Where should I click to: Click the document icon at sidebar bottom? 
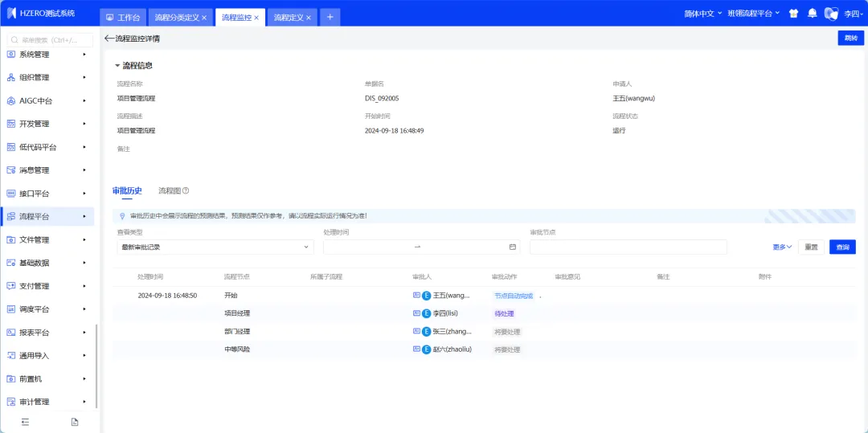75,422
